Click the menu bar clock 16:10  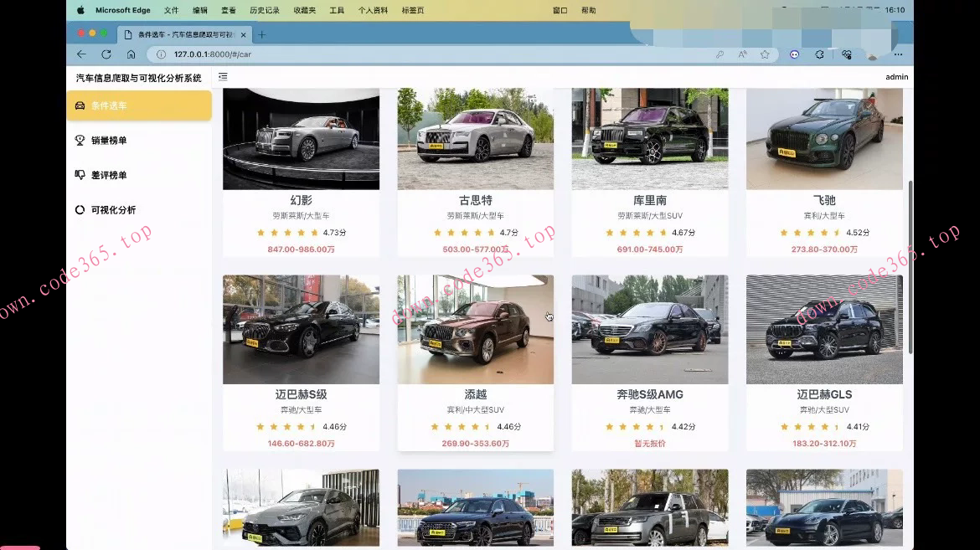(895, 10)
